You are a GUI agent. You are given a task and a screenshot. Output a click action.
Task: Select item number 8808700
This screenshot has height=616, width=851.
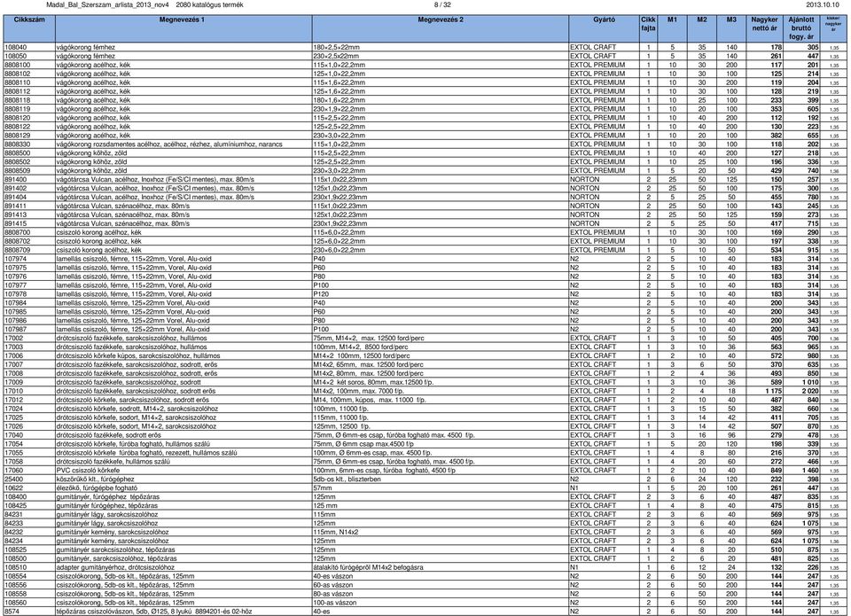[18, 232]
